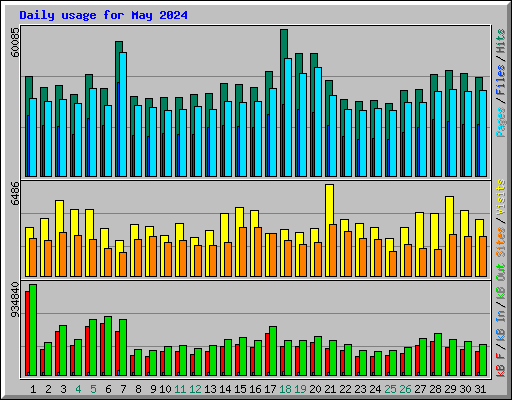The height and width of the screenshot is (400, 512).
Task: Click the 6486 visits axis value
Action: (x=15, y=194)
